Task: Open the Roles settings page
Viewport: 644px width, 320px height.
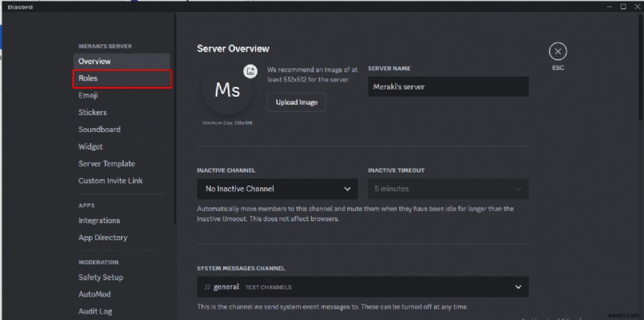Action: (x=122, y=78)
